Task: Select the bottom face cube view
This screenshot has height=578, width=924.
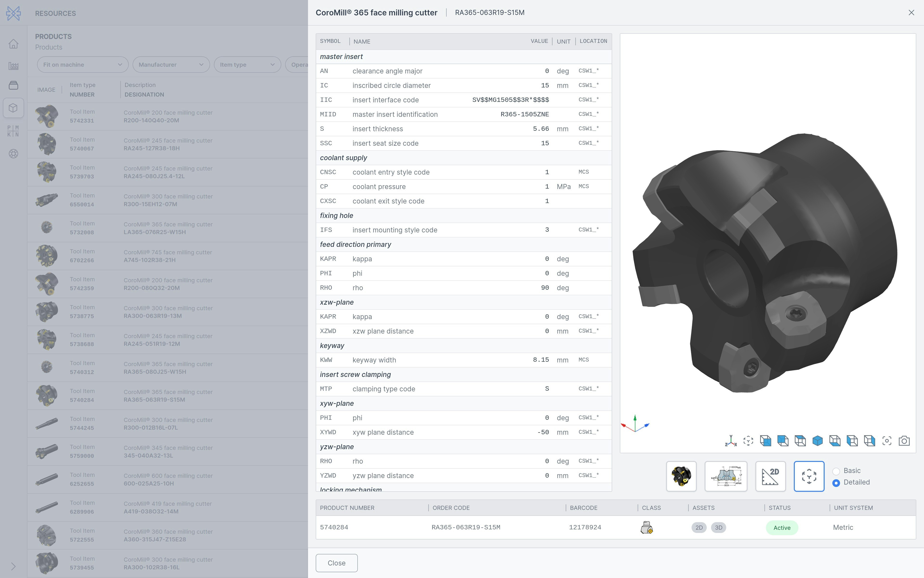Action: [835, 441]
